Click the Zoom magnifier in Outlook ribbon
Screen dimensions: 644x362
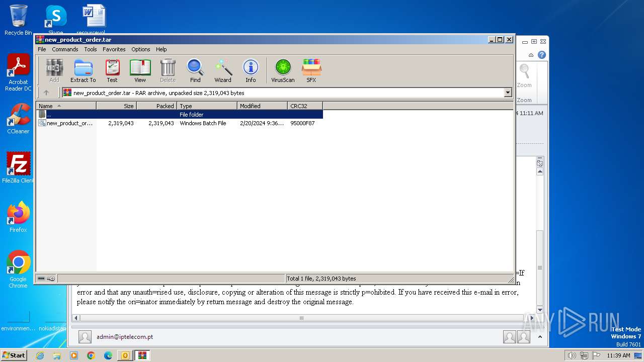pos(524,76)
